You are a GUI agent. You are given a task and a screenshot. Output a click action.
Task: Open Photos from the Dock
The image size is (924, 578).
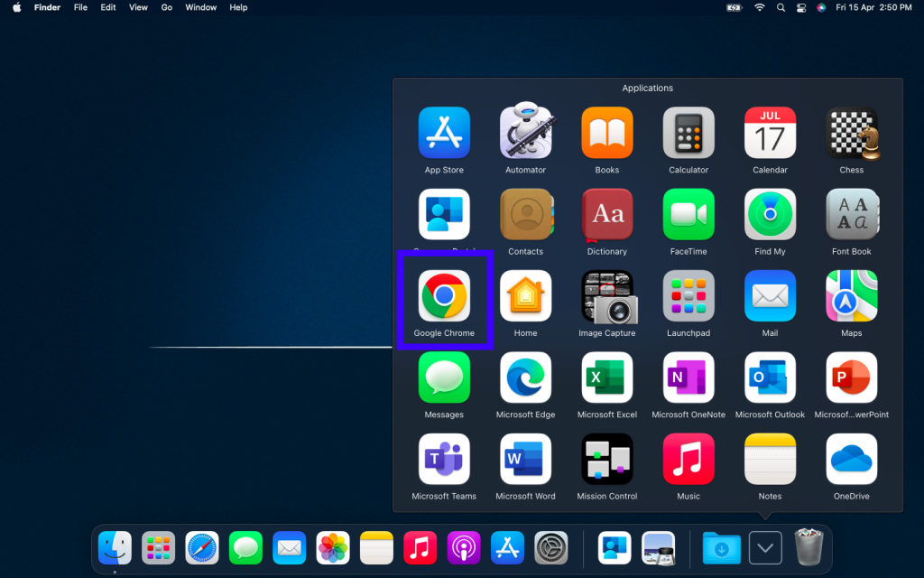(333, 547)
